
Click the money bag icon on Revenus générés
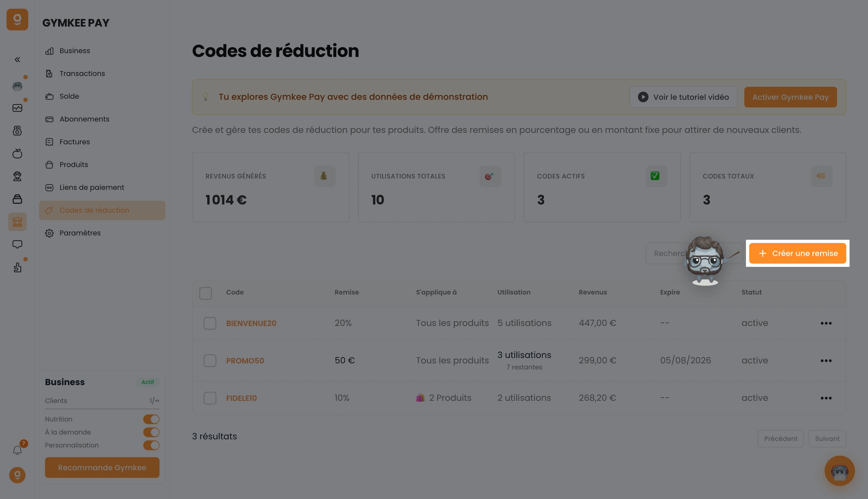tap(324, 176)
